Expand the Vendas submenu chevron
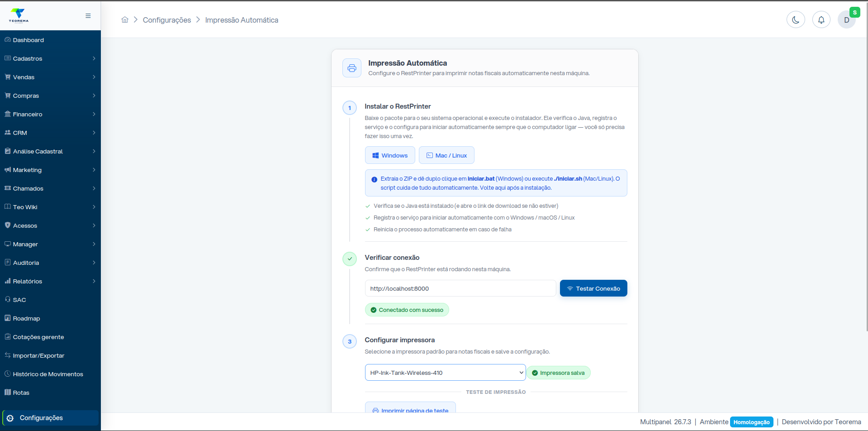Screen dimensions: 868x431 pos(94,77)
